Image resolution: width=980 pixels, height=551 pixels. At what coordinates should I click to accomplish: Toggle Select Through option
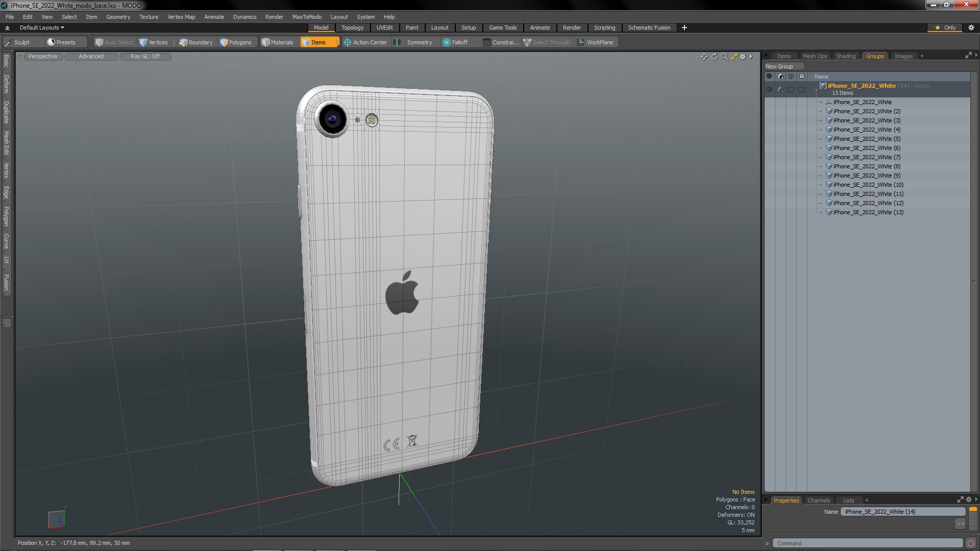547,42
